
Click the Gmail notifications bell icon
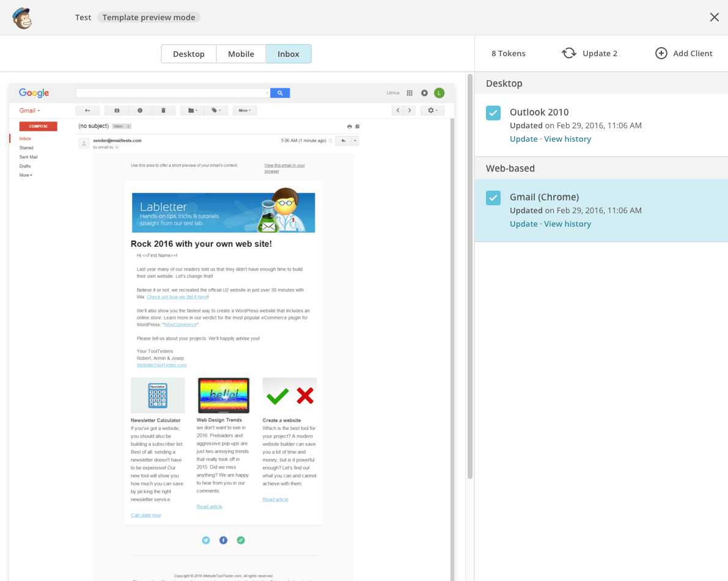click(424, 93)
